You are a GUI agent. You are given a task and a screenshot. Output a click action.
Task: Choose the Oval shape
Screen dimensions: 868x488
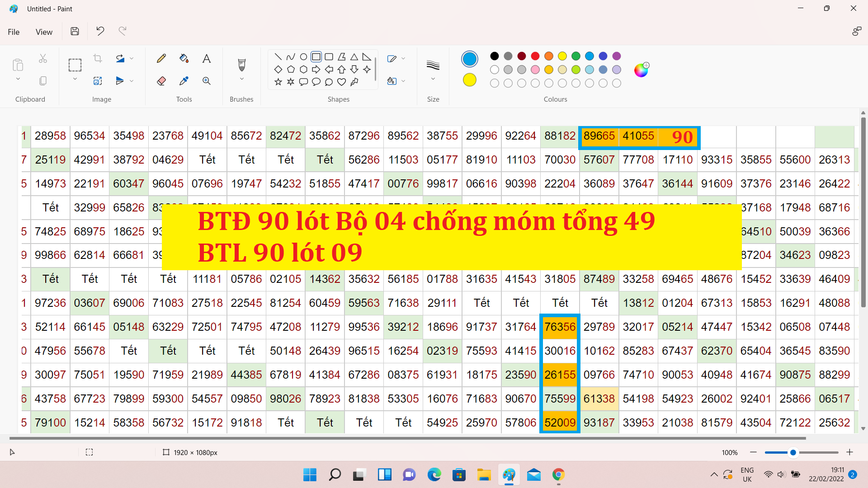[304, 57]
